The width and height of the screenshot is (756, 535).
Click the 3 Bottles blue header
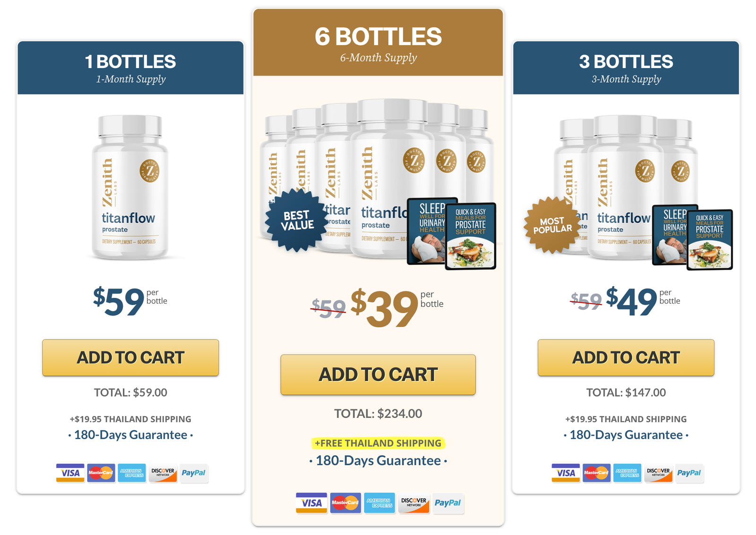click(626, 68)
